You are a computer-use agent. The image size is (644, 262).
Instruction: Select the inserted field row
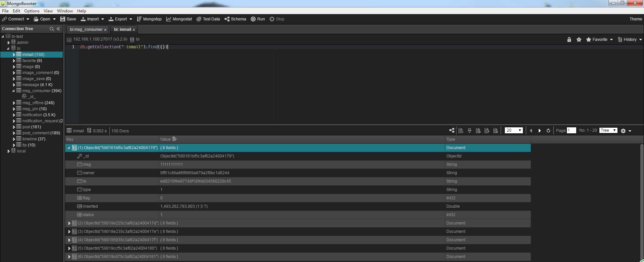click(x=298, y=206)
